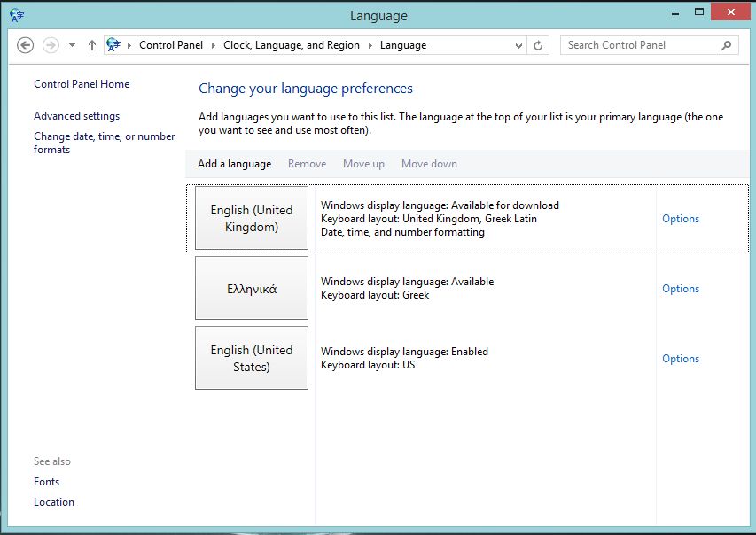Viewport: 756px width, 535px height.
Task: Click 'Windows display language: Enabled' text
Action: click(404, 352)
